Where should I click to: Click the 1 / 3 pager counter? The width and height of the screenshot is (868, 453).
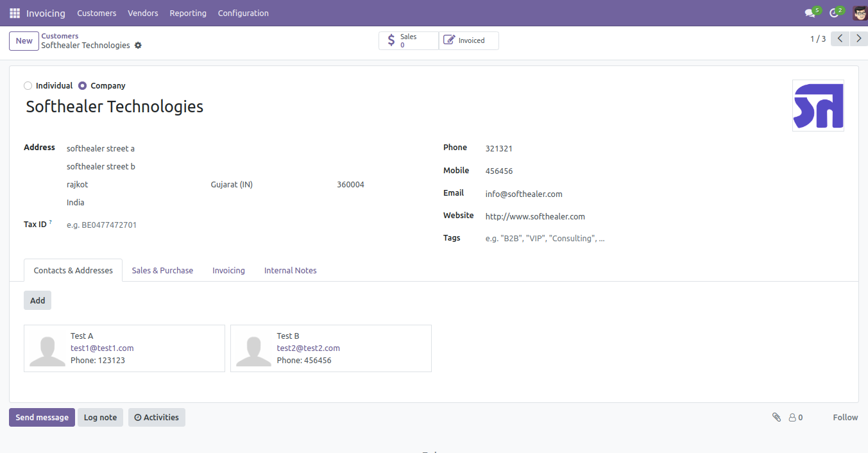[818, 39]
